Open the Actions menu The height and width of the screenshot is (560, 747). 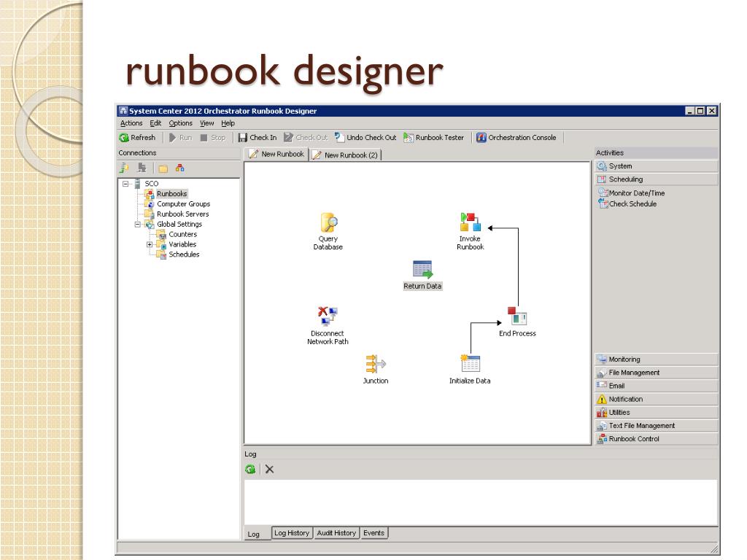click(131, 123)
